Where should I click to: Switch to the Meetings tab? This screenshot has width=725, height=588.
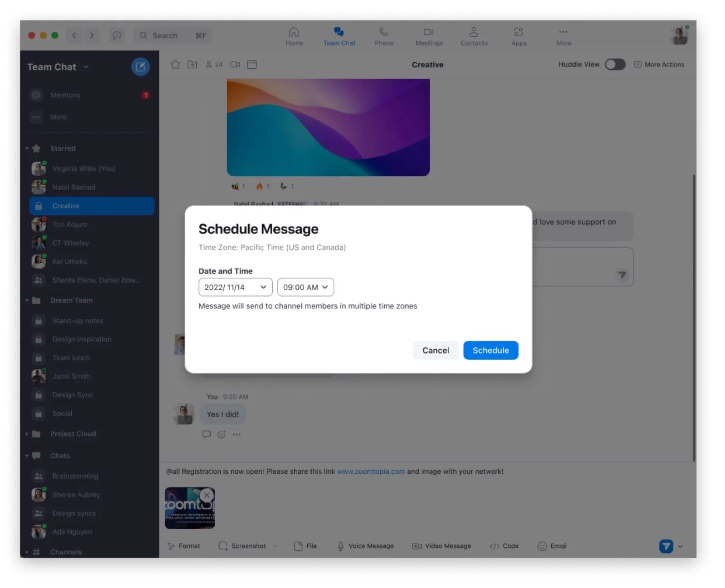(x=429, y=36)
